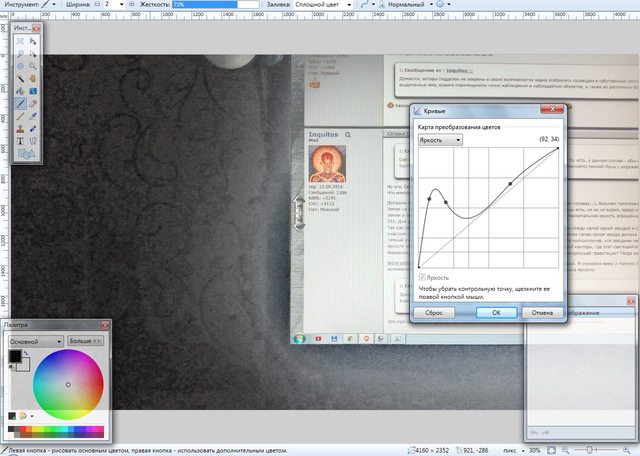Screen dimensions: 640x456
Task: Increase brush width with plus button
Action: pos(131,4)
